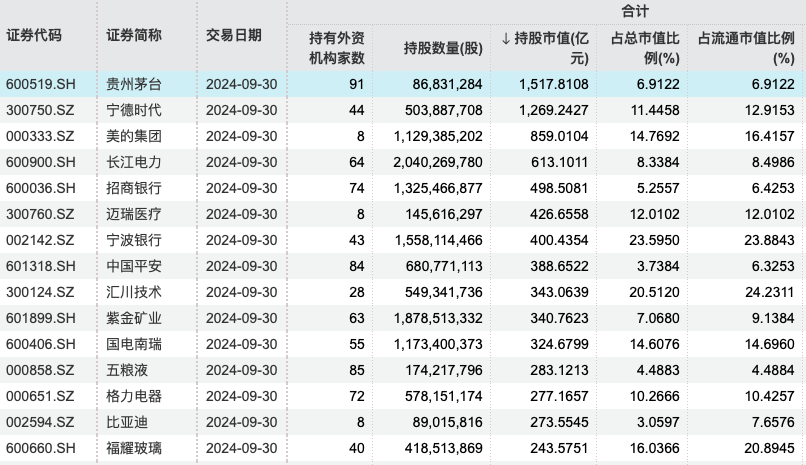Viewport: 806px width, 465px height.
Task: Click the 宁德时代 name cell
Action: click(x=134, y=110)
